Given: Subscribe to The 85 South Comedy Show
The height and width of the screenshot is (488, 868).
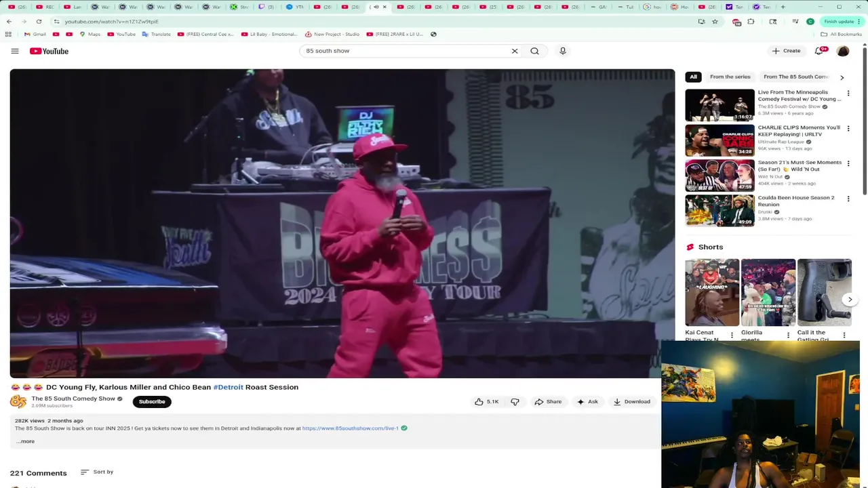Looking at the screenshot, I should [x=152, y=402].
